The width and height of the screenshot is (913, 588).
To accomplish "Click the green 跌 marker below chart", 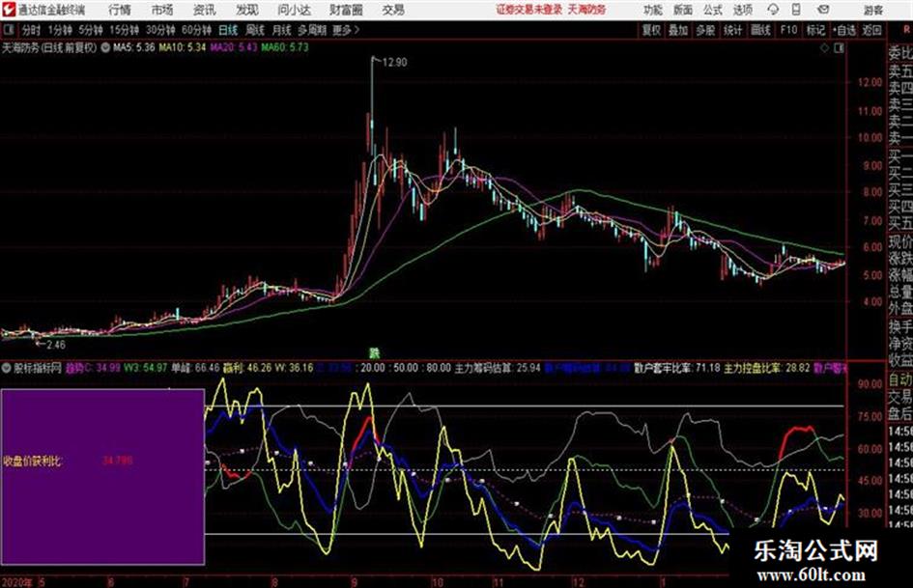I will coord(375,352).
